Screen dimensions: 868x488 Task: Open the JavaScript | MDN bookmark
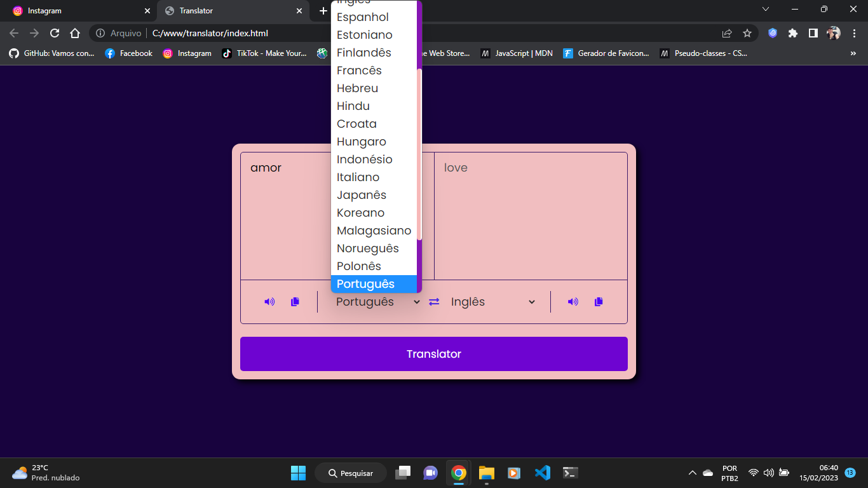pos(517,53)
